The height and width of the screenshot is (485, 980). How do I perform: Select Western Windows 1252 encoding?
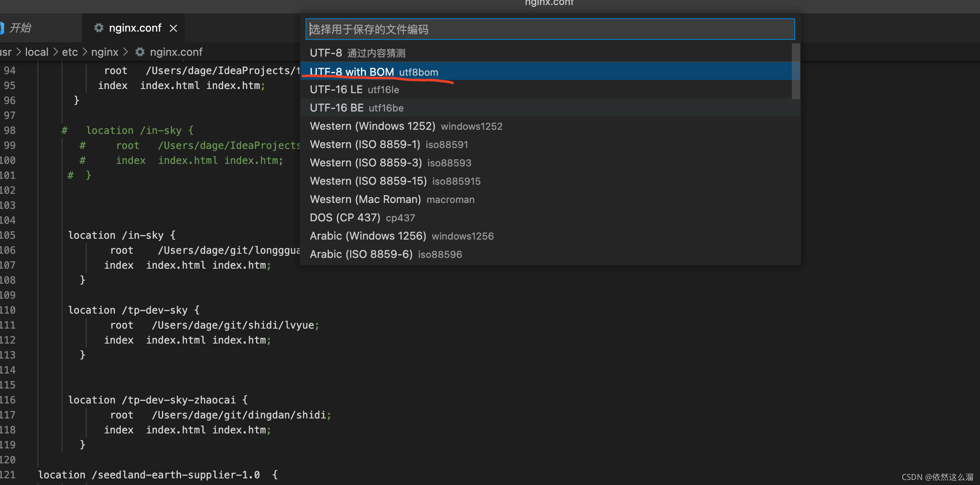(x=406, y=126)
